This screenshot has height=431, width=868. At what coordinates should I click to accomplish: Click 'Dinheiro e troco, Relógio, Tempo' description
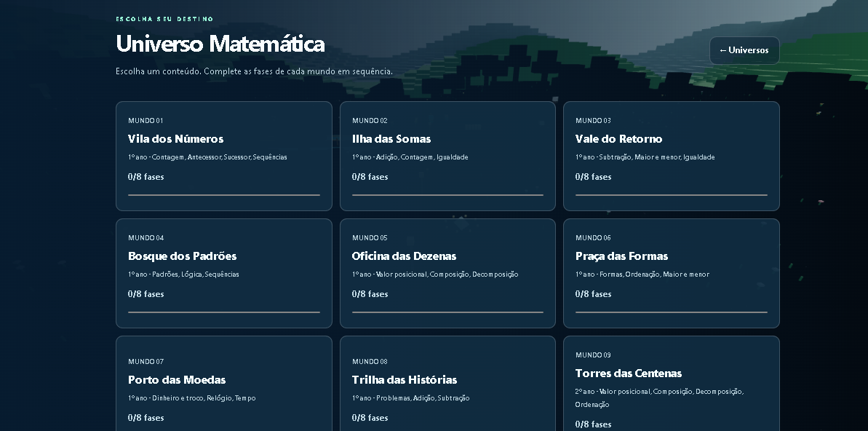point(191,398)
